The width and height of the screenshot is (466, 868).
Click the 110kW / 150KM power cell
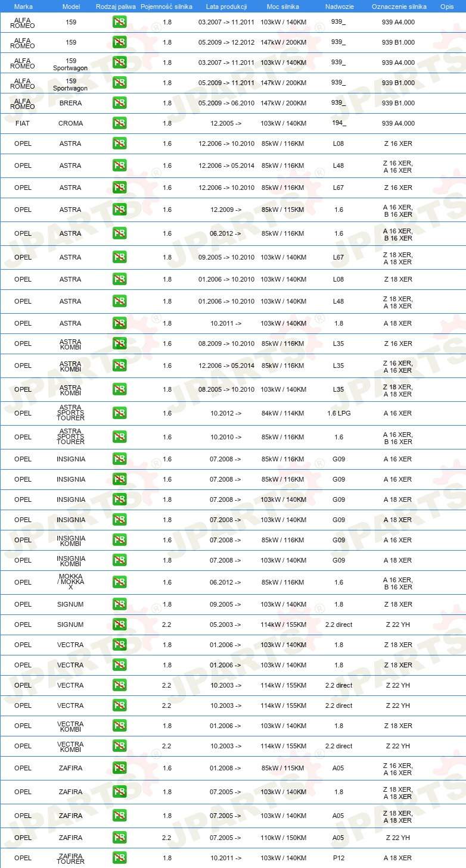(283, 838)
